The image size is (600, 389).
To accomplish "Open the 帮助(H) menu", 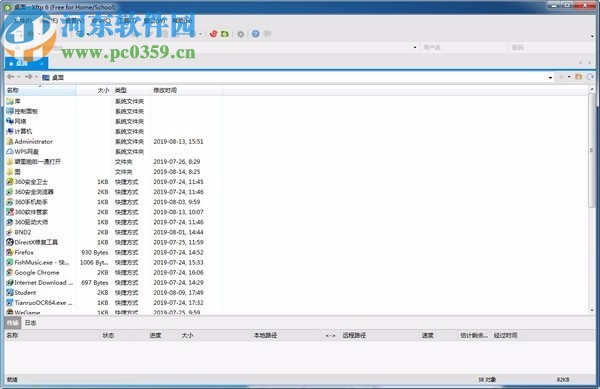I will click(182, 21).
